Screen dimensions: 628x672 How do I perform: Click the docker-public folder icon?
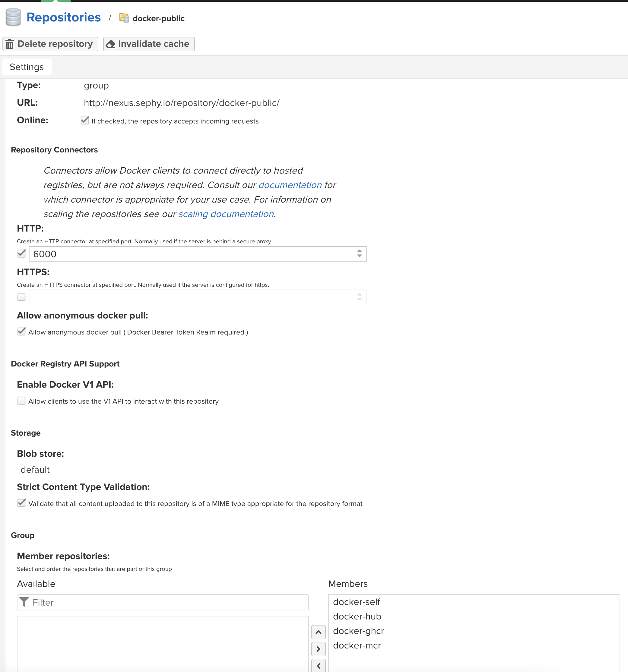click(x=124, y=18)
